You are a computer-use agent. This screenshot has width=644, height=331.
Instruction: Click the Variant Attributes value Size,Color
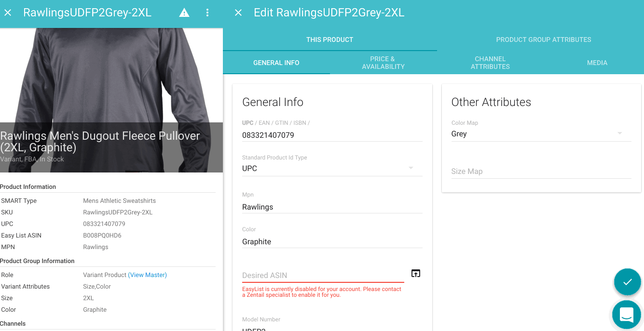pos(97,286)
